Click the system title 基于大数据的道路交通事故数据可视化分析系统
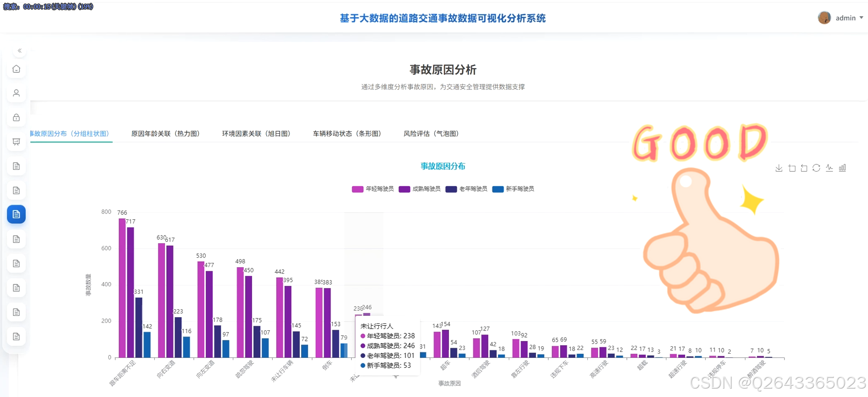 click(443, 18)
